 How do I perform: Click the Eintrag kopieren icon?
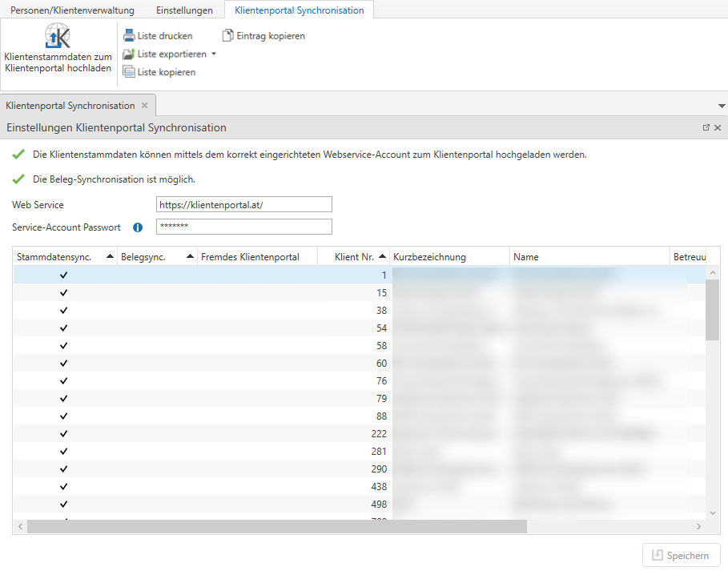click(x=228, y=36)
